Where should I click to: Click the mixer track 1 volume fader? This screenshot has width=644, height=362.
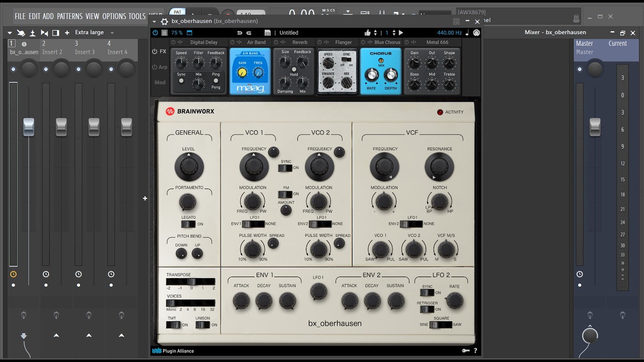(29, 127)
